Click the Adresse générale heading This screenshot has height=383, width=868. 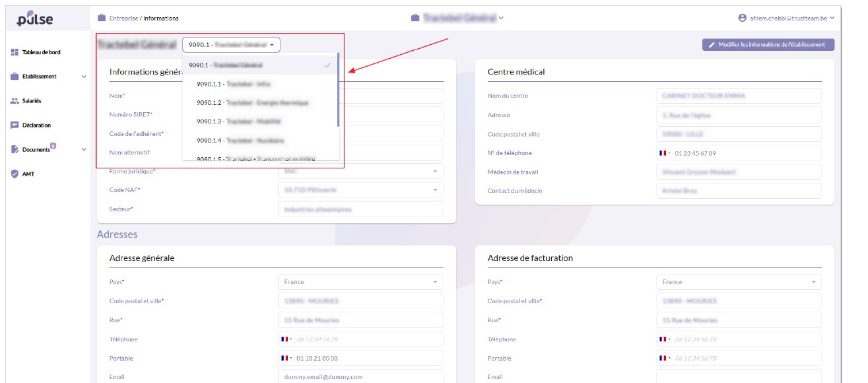pos(142,258)
